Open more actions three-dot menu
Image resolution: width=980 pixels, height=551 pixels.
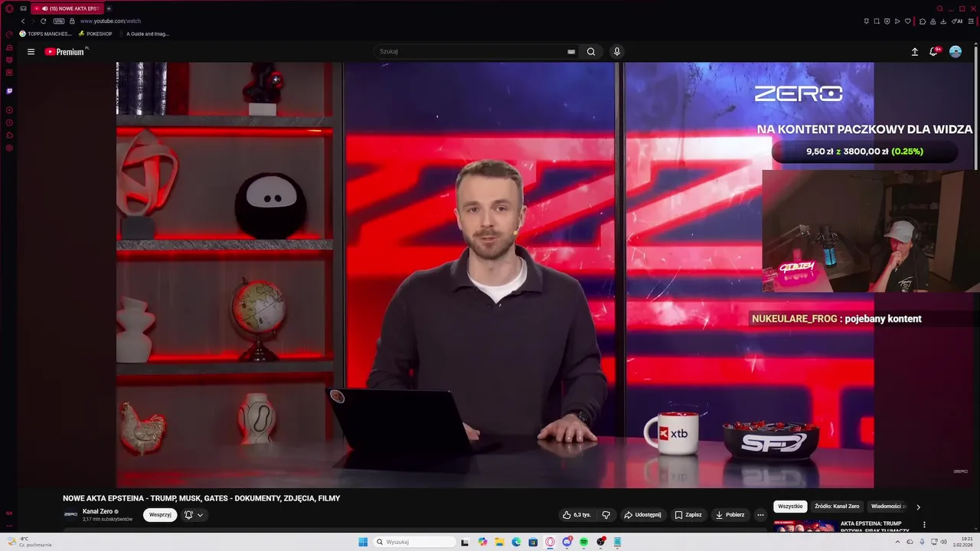[760, 515]
